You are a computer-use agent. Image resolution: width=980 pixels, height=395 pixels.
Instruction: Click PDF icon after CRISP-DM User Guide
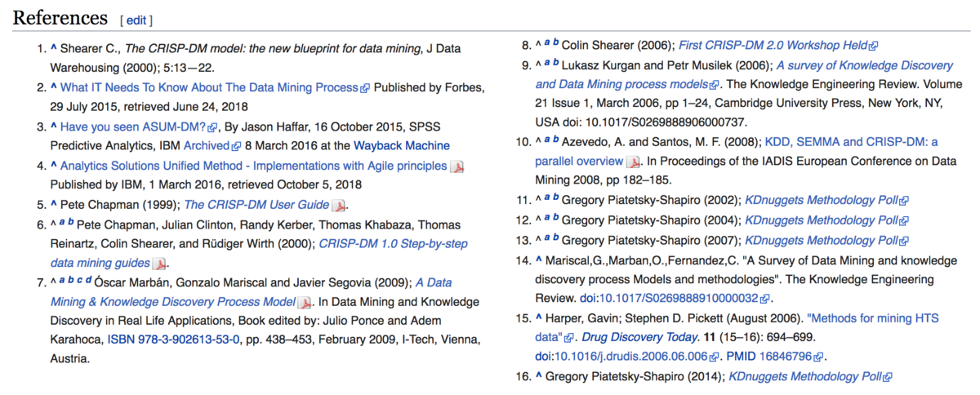coord(339,206)
